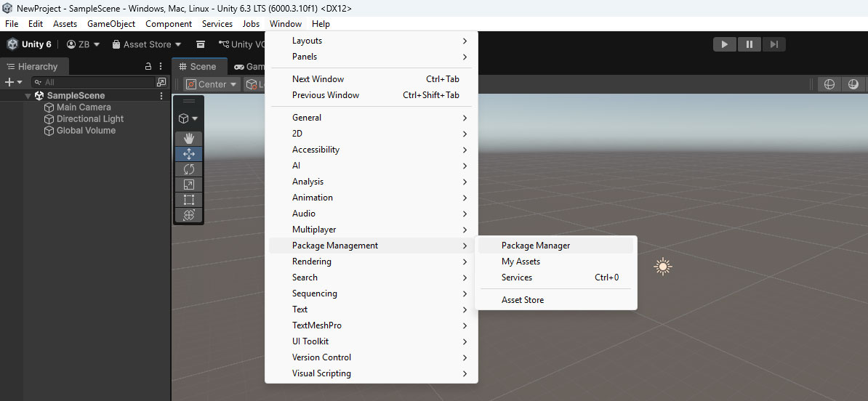Select the Hand view tool
The height and width of the screenshot is (401, 868).
click(189, 138)
